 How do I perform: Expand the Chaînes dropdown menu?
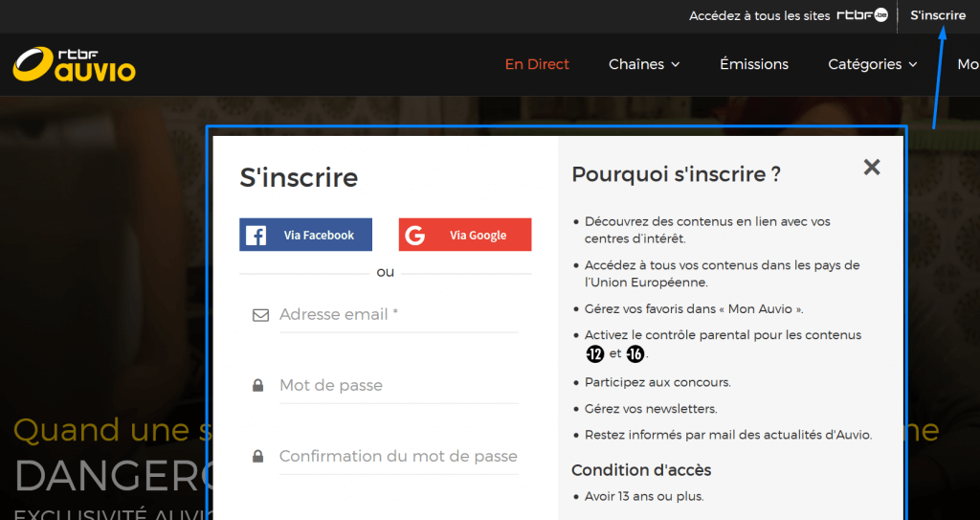[644, 64]
